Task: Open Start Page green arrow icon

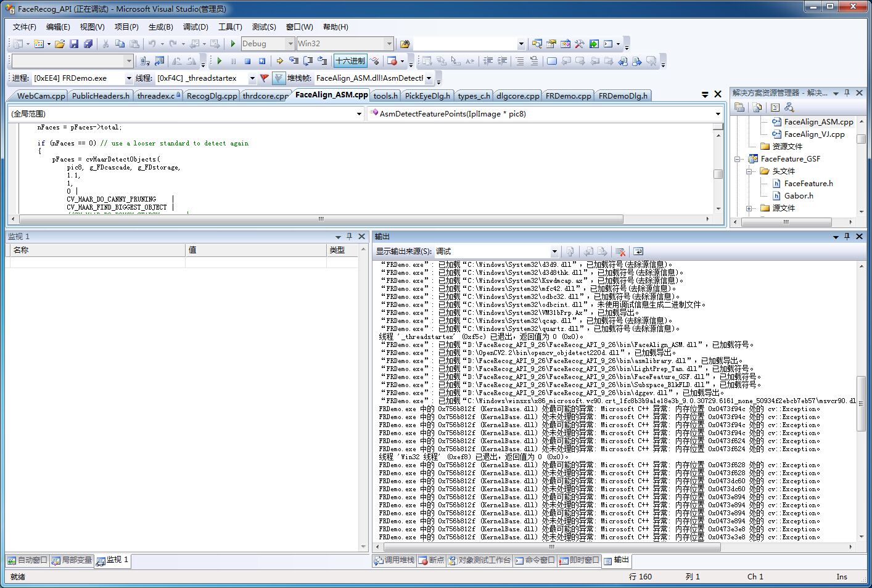Action: (593, 44)
